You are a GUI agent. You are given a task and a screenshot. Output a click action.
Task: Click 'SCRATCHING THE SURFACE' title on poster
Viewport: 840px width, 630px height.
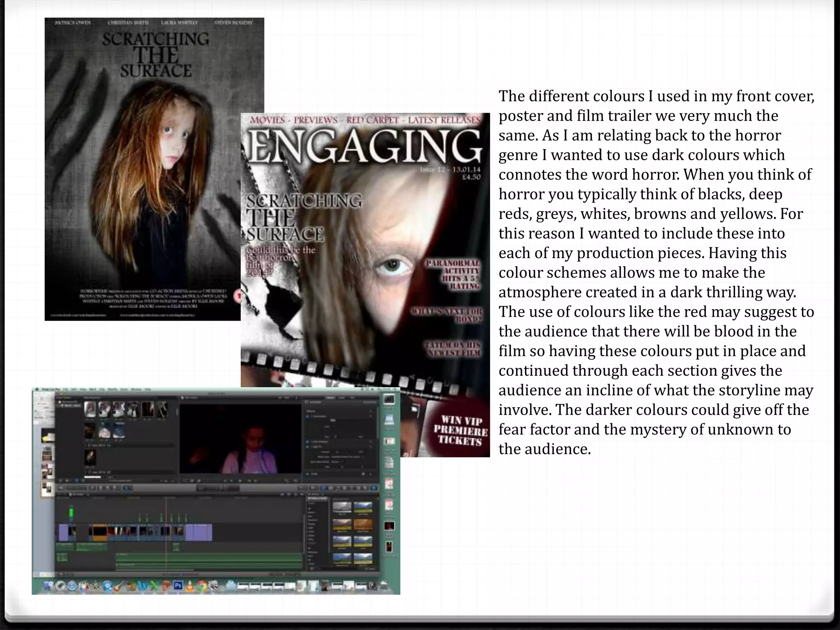(155, 55)
